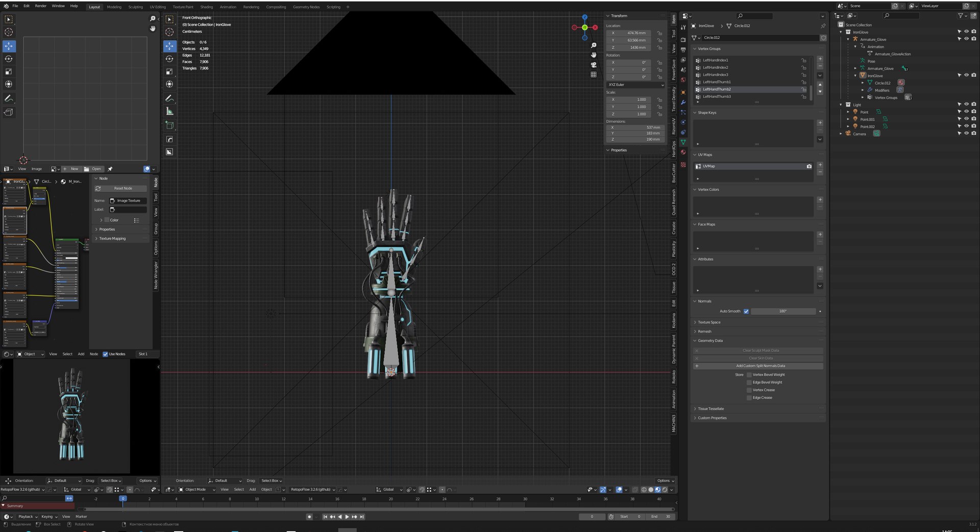
Task: Select the Annotate tool in viewport toolbar
Action: pyautogui.click(x=169, y=98)
